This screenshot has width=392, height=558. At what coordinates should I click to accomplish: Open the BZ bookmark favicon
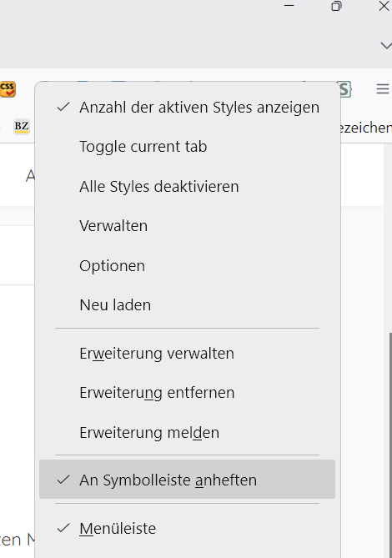[22, 127]
